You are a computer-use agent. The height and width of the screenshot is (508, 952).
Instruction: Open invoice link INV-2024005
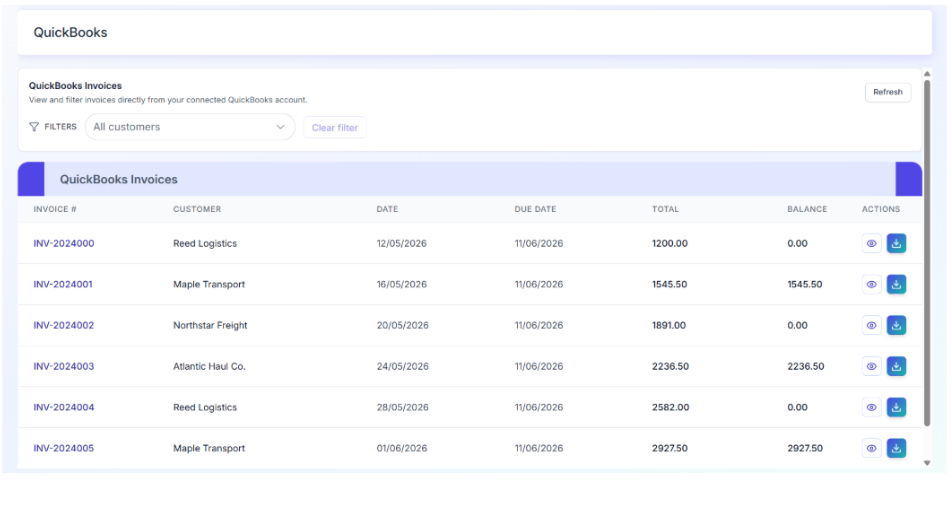(x=64, y=448)
